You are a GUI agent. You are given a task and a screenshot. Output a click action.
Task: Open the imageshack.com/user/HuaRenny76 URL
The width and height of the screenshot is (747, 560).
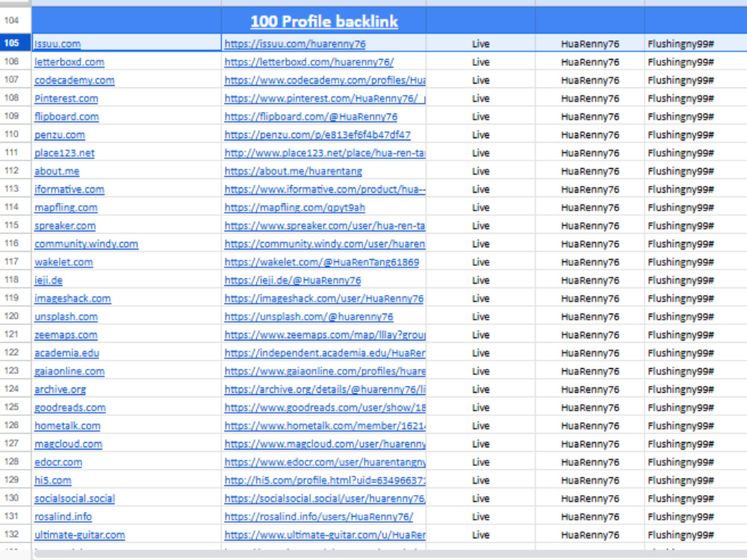[323, 299]
